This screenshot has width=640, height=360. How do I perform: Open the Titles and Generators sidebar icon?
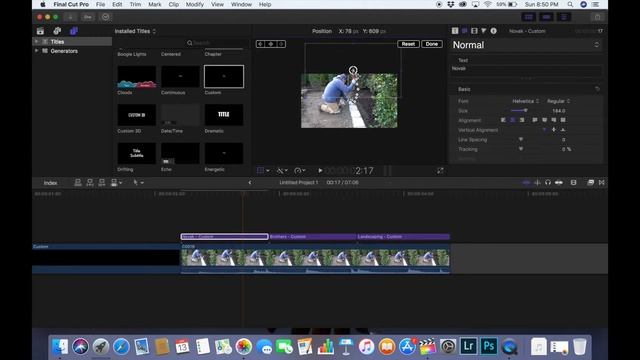point(74,31)
